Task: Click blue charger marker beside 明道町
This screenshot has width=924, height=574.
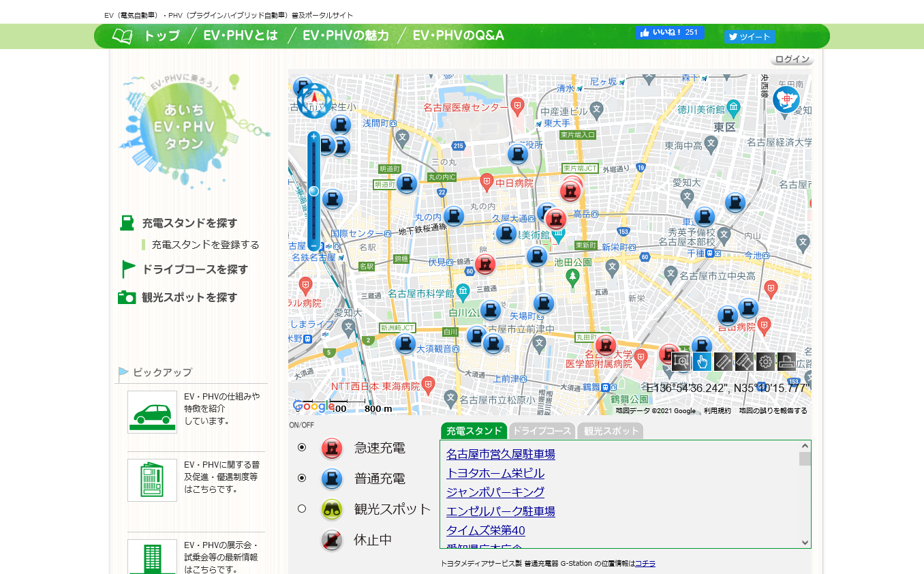Action: [x=406, y=183]
